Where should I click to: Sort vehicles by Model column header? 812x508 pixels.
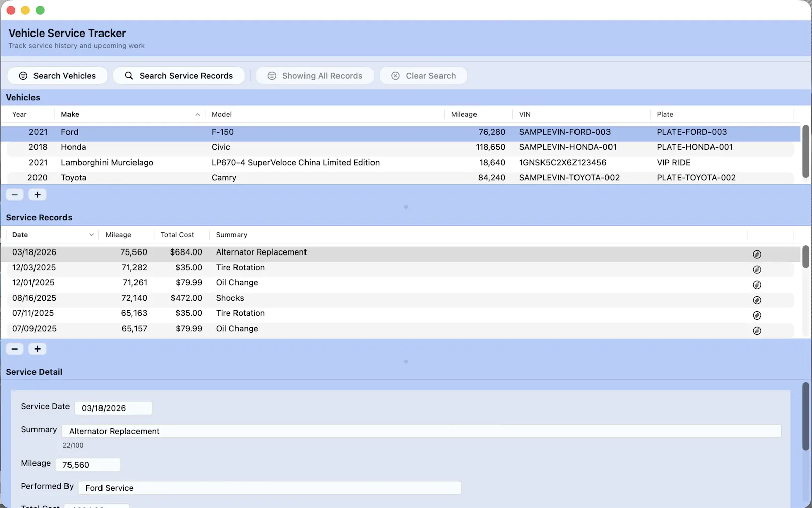[x=325, y=114]
